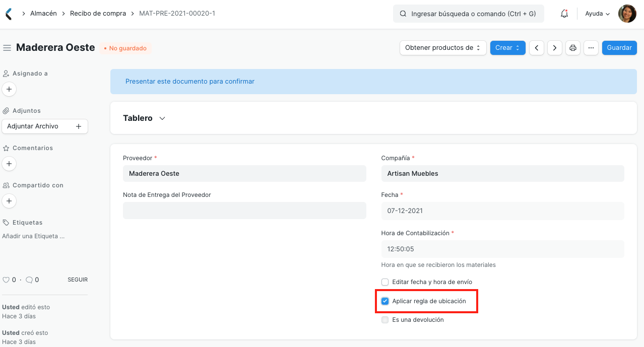This screenshot has width=644, height=347.
Task: Open the Obtener productos de dropdown
Action: point(442,47)
